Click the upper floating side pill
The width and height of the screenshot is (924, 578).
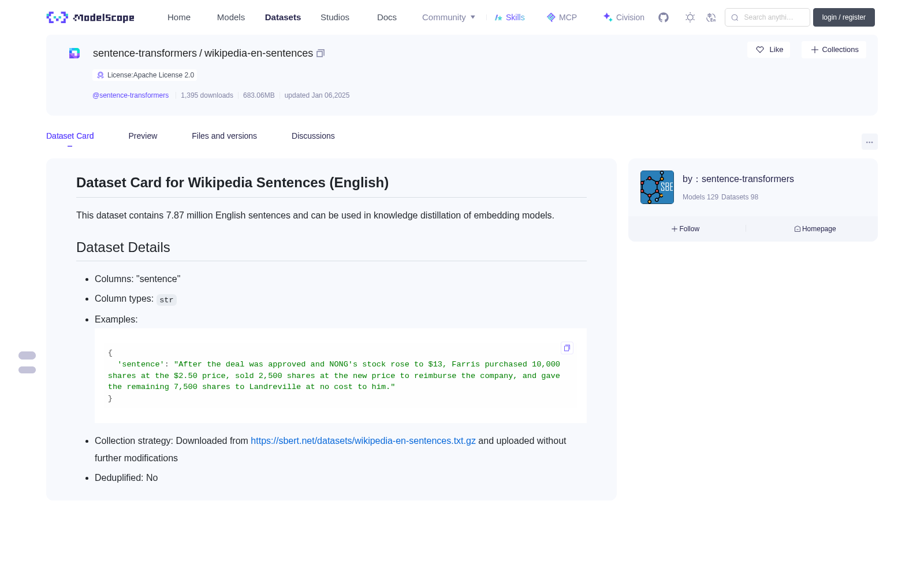pos(27,355)
